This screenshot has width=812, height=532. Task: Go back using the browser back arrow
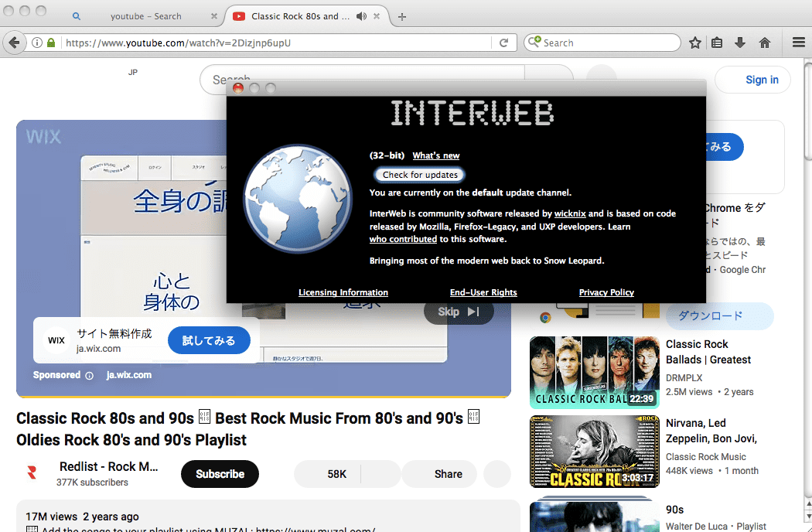(15, 43)
